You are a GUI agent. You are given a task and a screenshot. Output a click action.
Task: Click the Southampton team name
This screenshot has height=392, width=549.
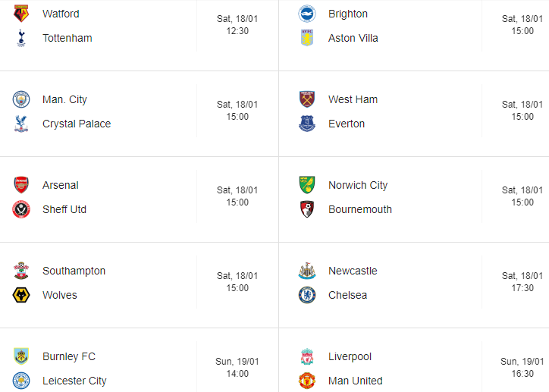(x=74, y=271)
